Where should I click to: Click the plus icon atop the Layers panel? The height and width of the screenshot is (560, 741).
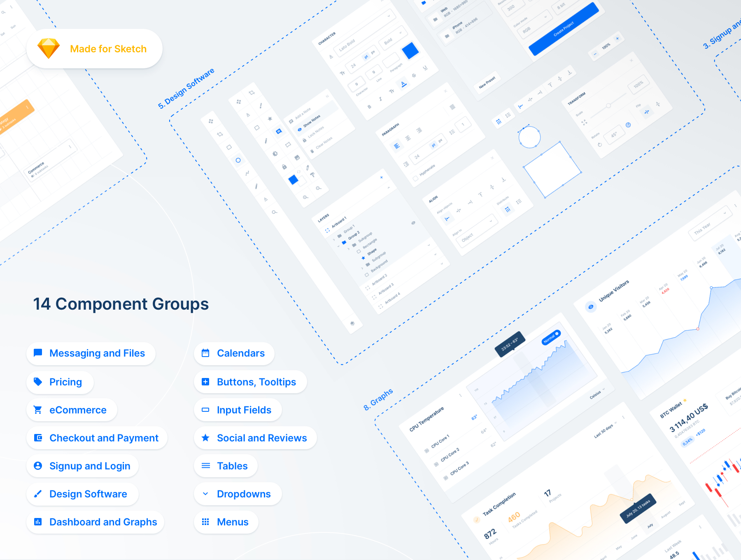(x=382, y=177)
